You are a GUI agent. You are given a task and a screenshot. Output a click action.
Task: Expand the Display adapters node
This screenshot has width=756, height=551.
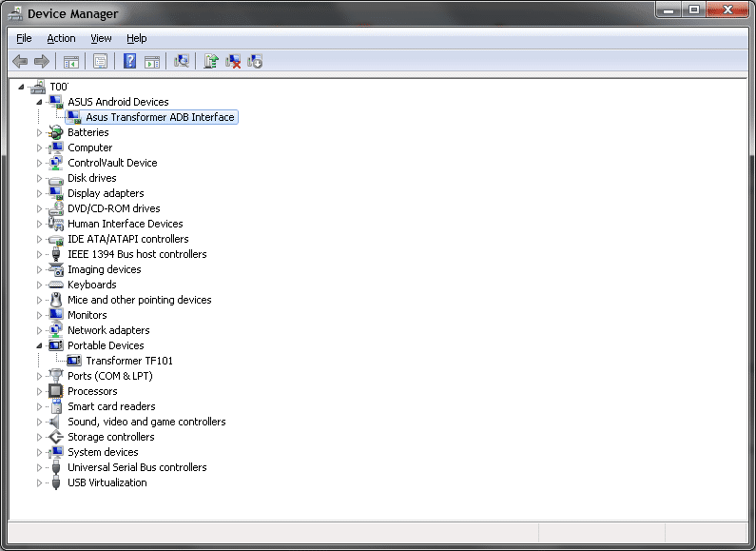click(x=39, y=193)
